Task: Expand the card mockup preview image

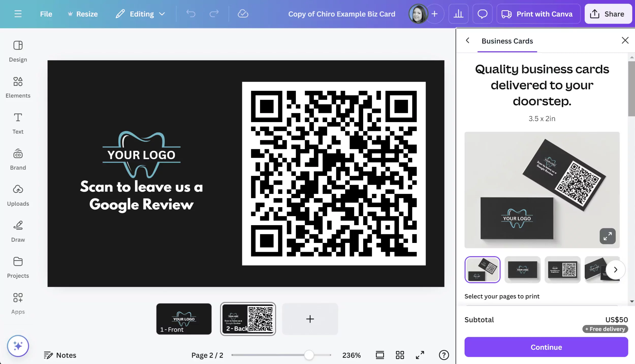Action: (608, 236)
